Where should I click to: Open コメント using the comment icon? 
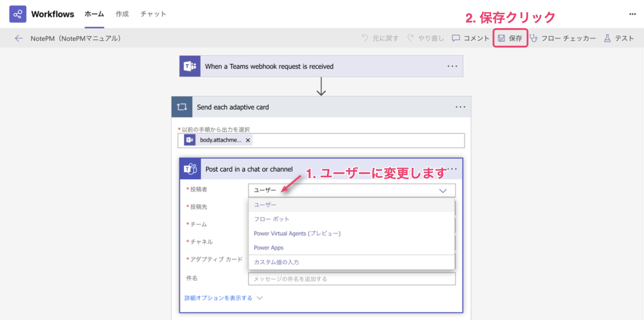[455, 38]
